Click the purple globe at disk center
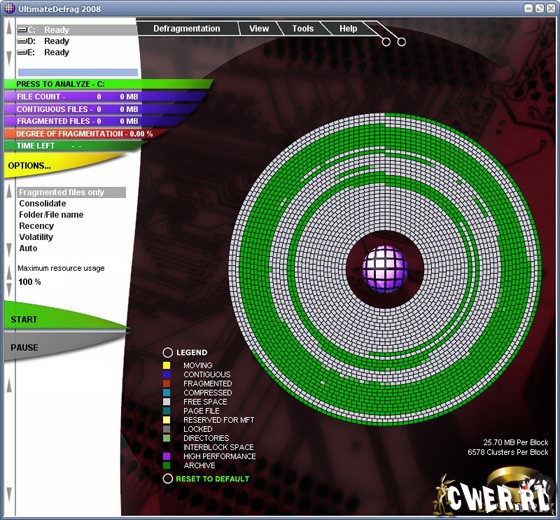The image size is (560, 520). [x=385, y=269]
